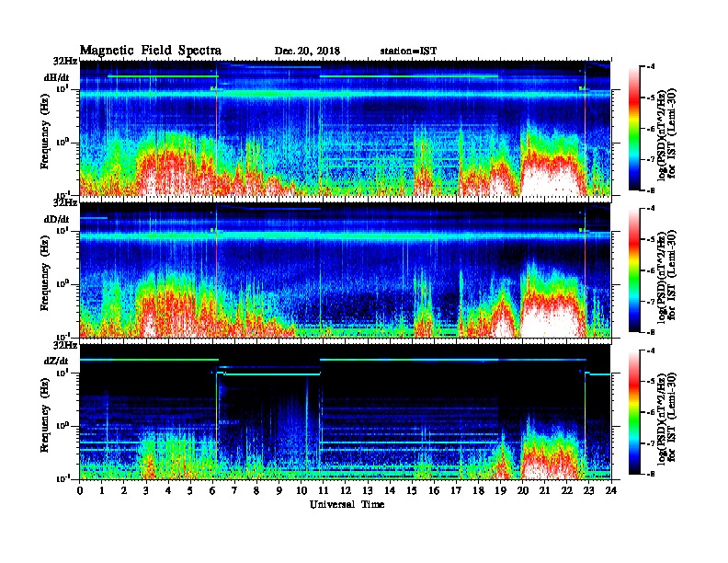The width and height of the screenshot is (728, 563).
Task: Select the dD/dt panel label
Action: click(57, 219)
